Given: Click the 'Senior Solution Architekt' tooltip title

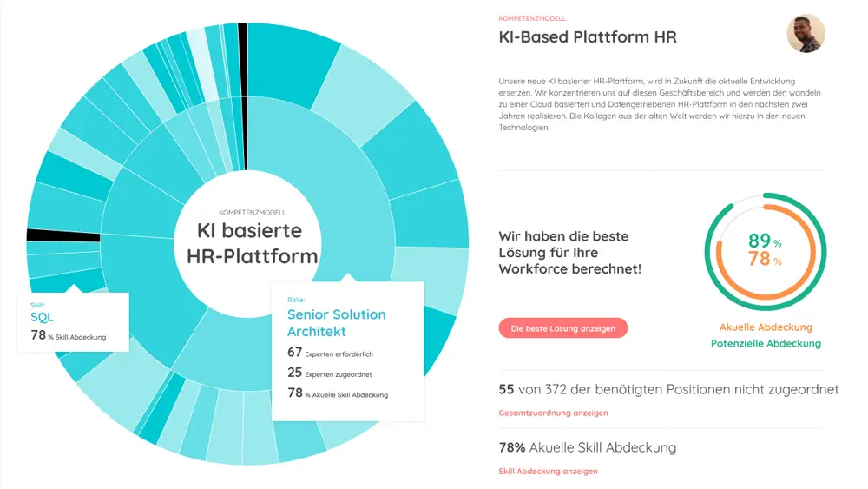Looking at the screenshot, I should (x=336, y=322).
